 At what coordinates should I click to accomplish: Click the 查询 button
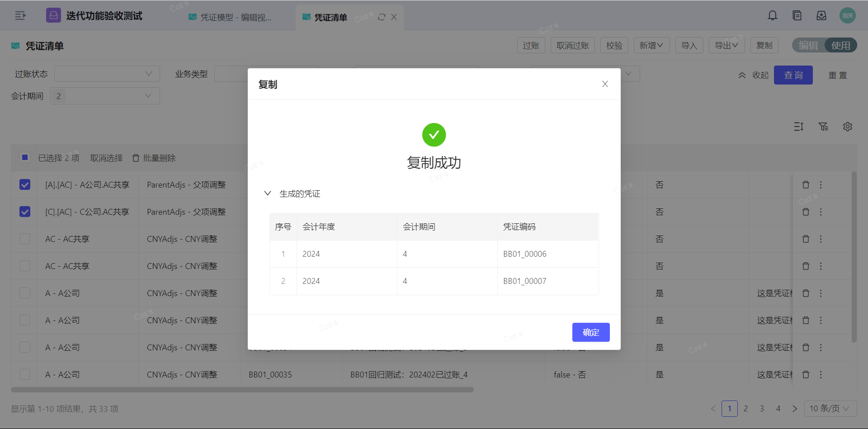coord(793,75)
